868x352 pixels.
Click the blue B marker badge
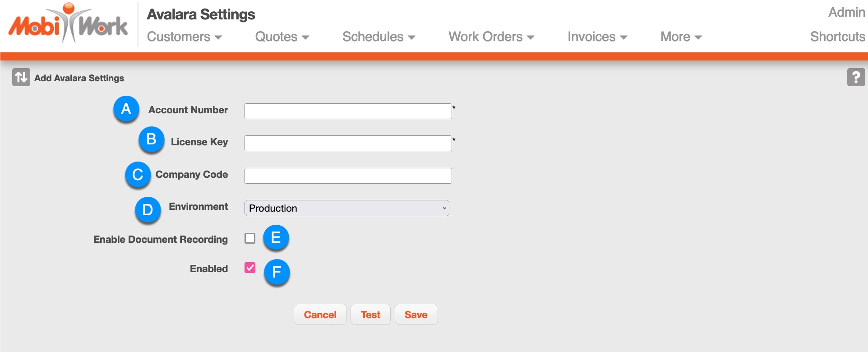click(151, 140)
